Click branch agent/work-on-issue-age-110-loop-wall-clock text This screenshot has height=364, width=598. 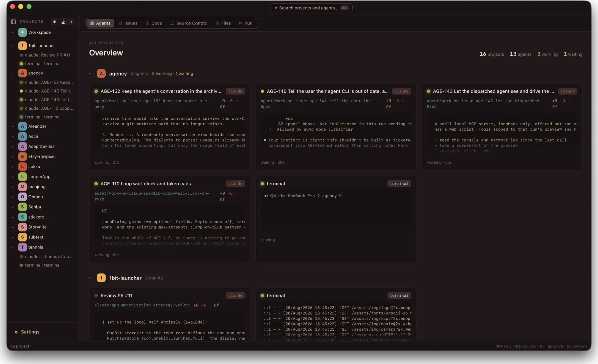tap(152, 196)
